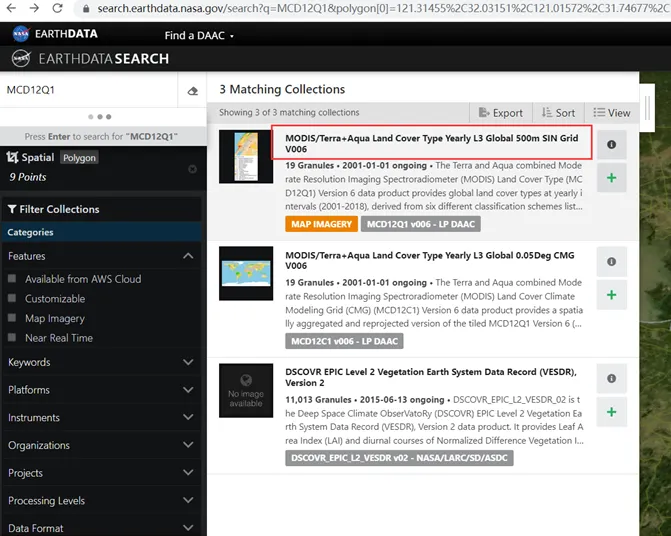This screenshot has width=671, height=536.
Task: Enable Near Real Time filter checkbox
Action: 12,337
